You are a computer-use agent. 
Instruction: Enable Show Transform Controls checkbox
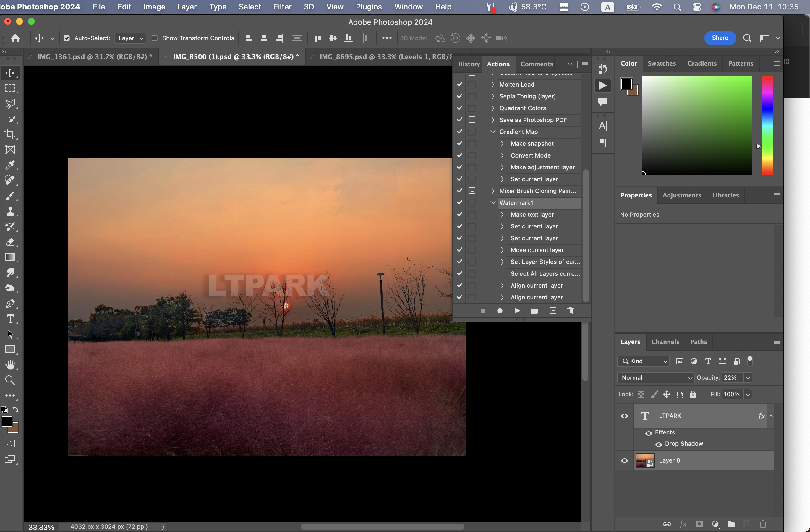coord(155,38)
